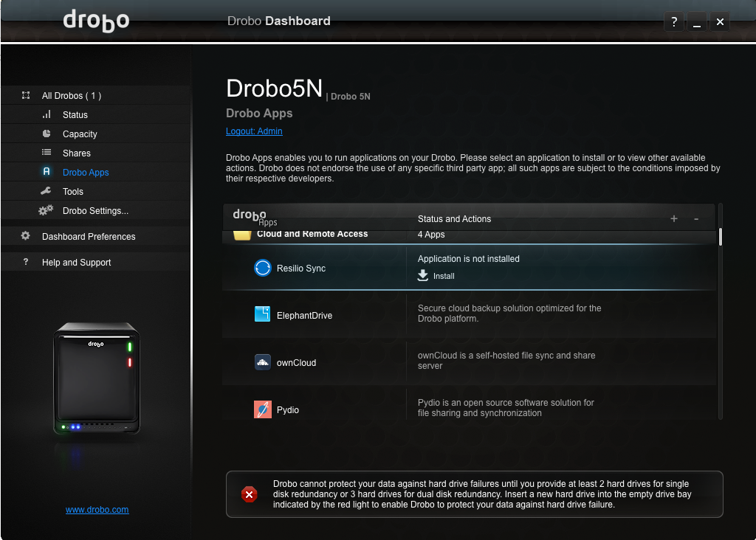The width and height of the screenshot is (756, 540).
Task: Click the Cloud and Remote Access folder icon
Action: [x=242, y=235]
